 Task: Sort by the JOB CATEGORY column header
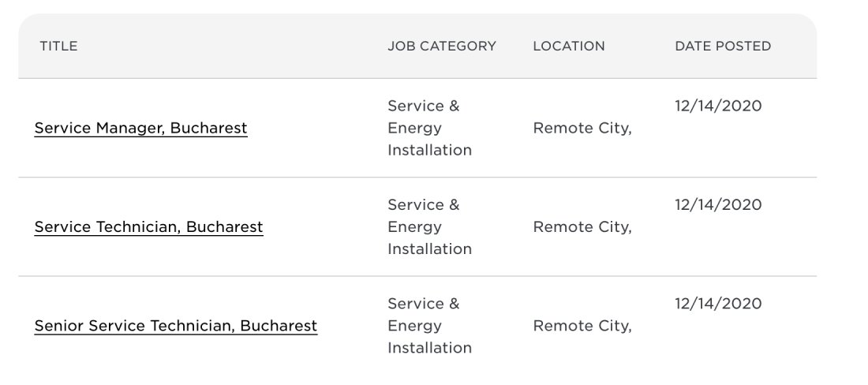[x=442, y=47]
